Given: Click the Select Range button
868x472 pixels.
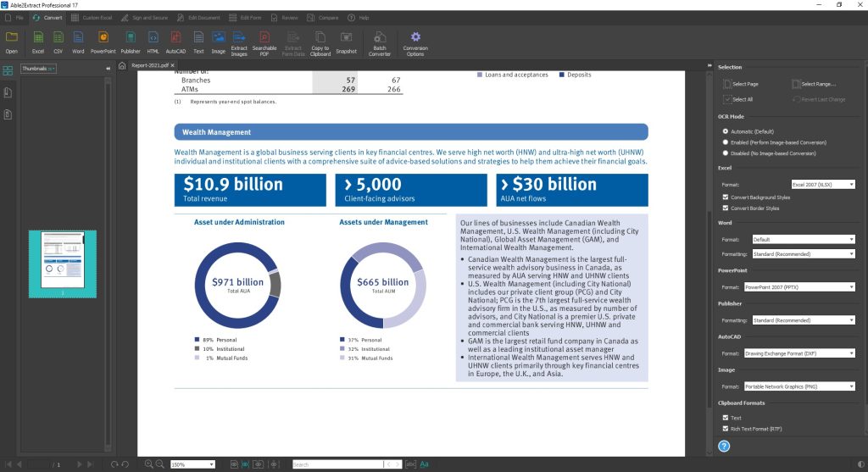Looking at the screenshot, I should point(813,84).
